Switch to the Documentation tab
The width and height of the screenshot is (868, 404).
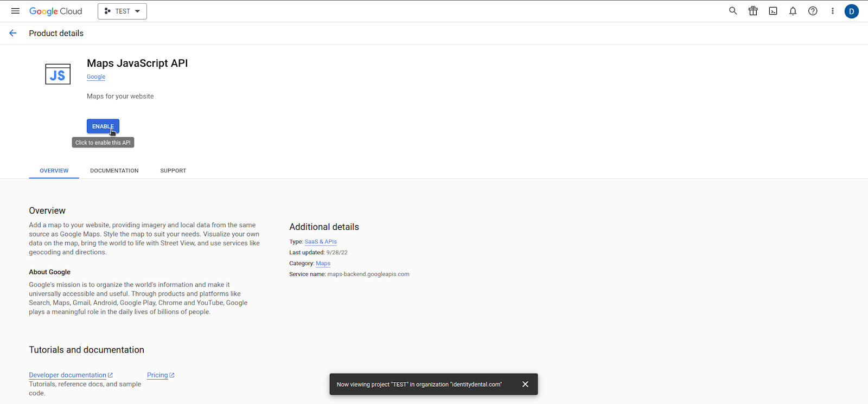click(114, 171)
